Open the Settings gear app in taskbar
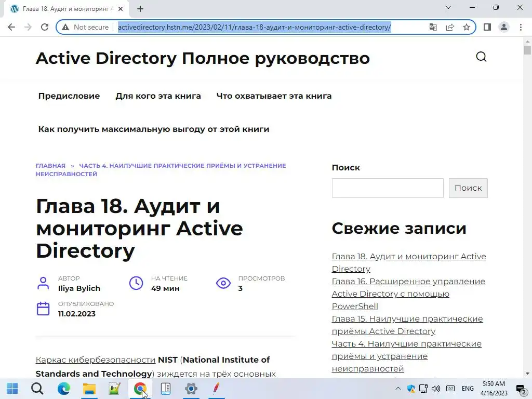 coord(191,389)
